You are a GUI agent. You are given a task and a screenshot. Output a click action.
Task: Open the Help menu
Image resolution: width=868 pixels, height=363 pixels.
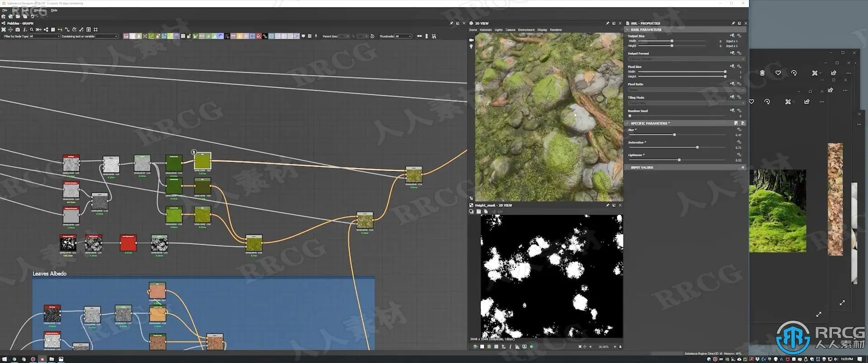54,10
